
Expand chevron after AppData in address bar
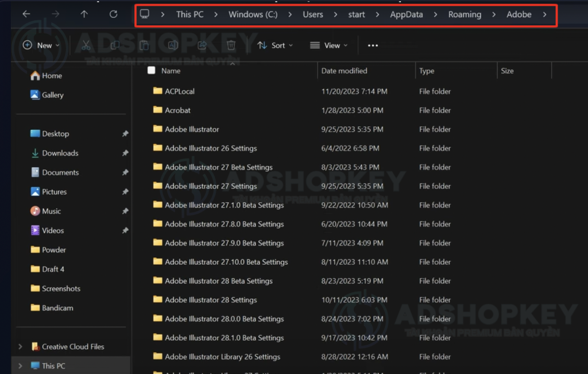[435, 14]
